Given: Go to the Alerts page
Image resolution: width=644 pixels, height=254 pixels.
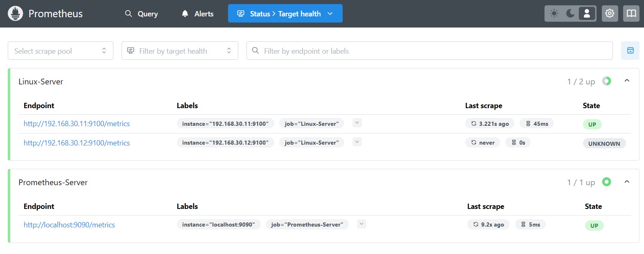Looking at the screenshot, I should [x=197, y=14].
